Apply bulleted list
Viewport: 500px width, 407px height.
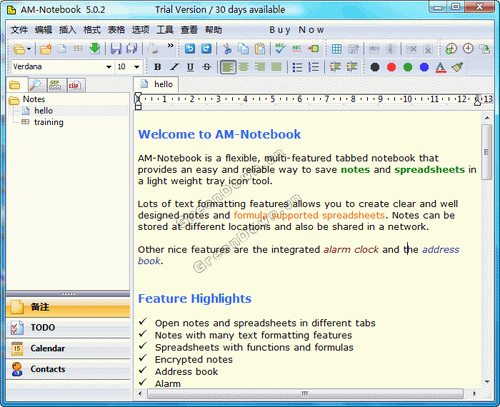coord(297,67)
